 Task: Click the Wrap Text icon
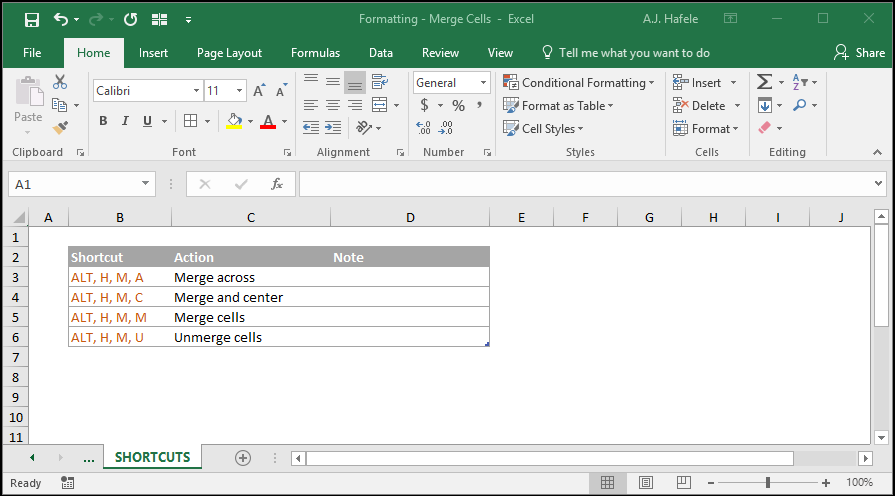pyautogui.click(x=380, y=82)
